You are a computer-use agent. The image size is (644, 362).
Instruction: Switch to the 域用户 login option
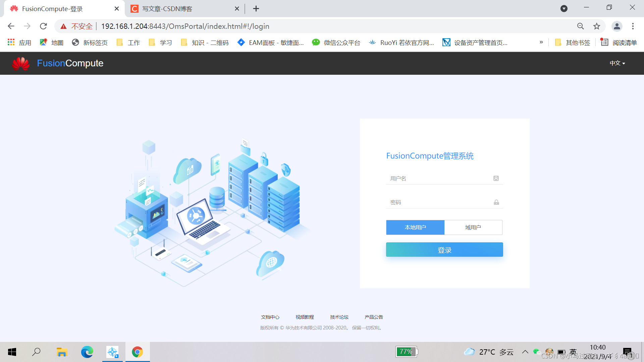[x=473, y=227]
